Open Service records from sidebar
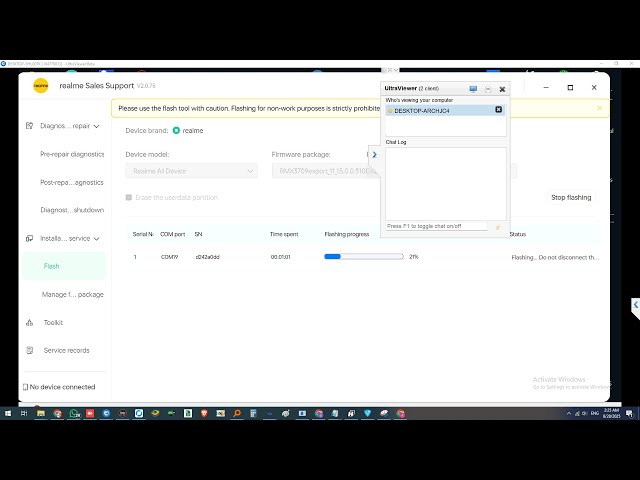640x480 pixels. coord(66,350)
